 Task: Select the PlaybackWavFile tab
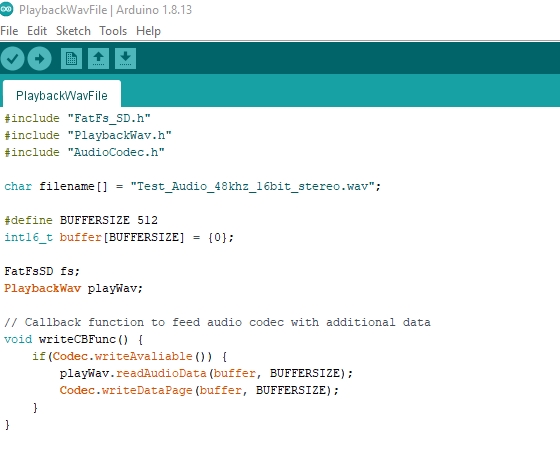[x=62, y=95]
